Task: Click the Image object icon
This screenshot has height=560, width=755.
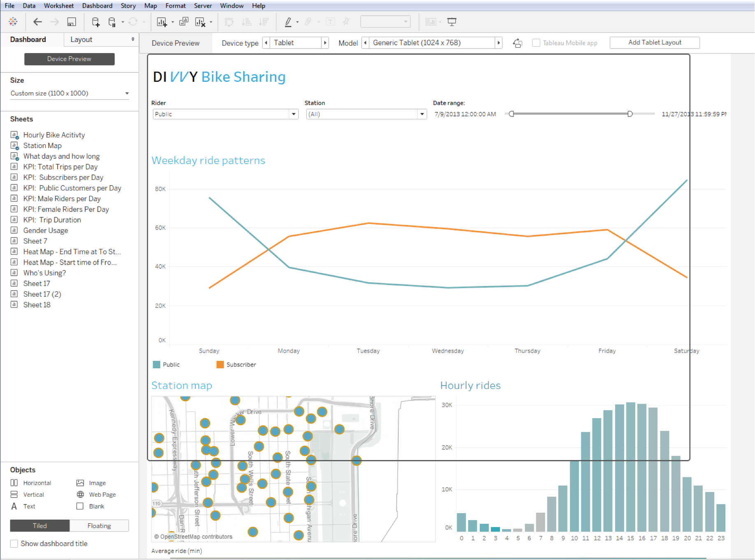Action: [x=80, y=483]
